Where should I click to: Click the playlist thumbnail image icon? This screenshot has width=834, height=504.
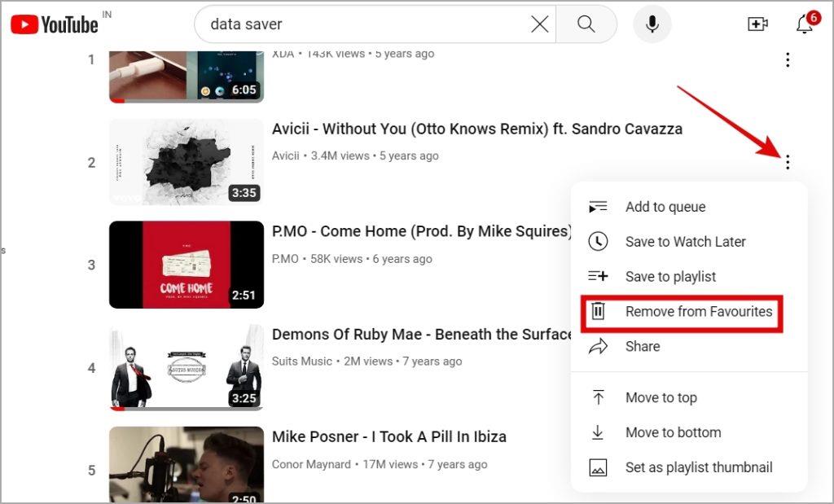click(598, 467)
